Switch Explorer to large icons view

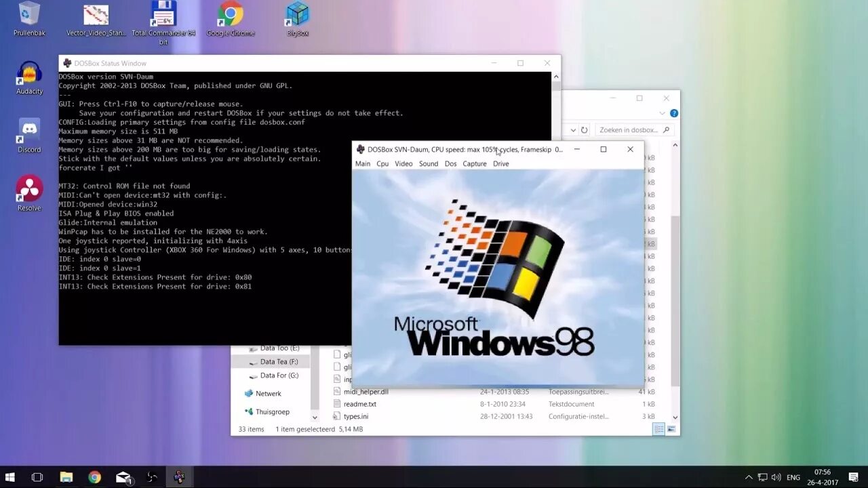671,429
